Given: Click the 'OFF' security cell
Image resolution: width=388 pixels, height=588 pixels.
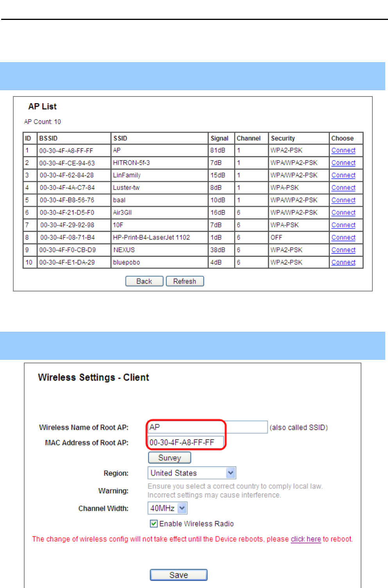Looking at the screenshot, I should click(x=299, y=238).
